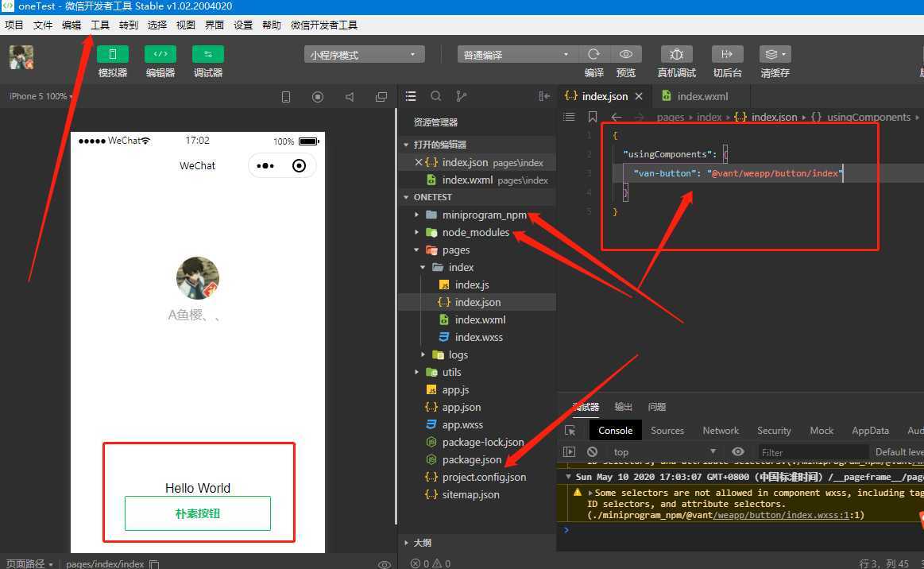The image size is (924, 569).
Task: Click the simulator detach window icon
Action: (381, 97)
